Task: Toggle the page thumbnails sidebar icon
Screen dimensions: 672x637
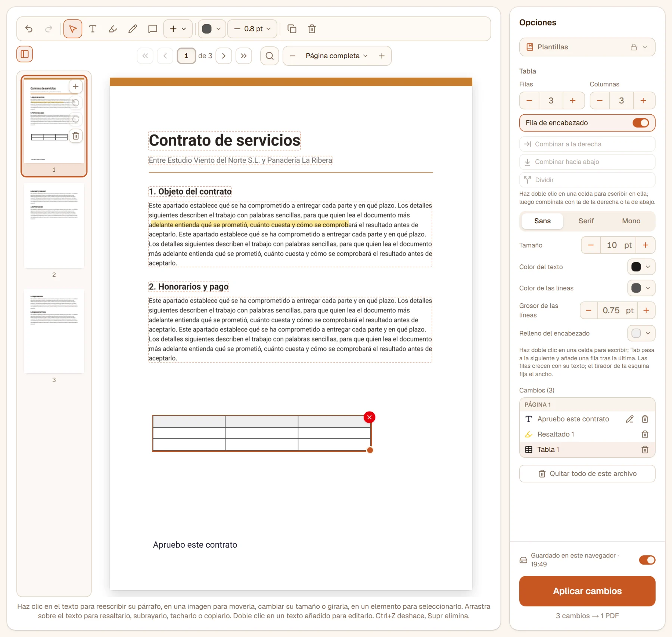Action: pos(25,54)
